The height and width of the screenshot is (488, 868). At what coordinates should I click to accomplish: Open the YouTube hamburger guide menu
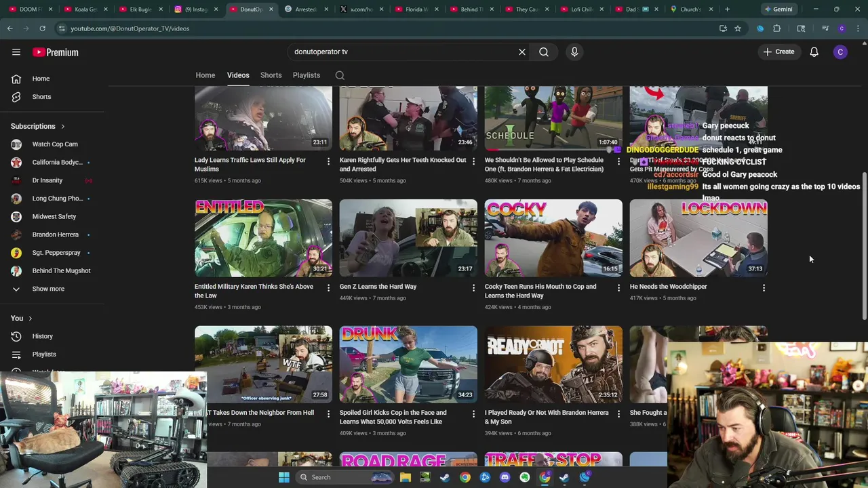[16, 52]
